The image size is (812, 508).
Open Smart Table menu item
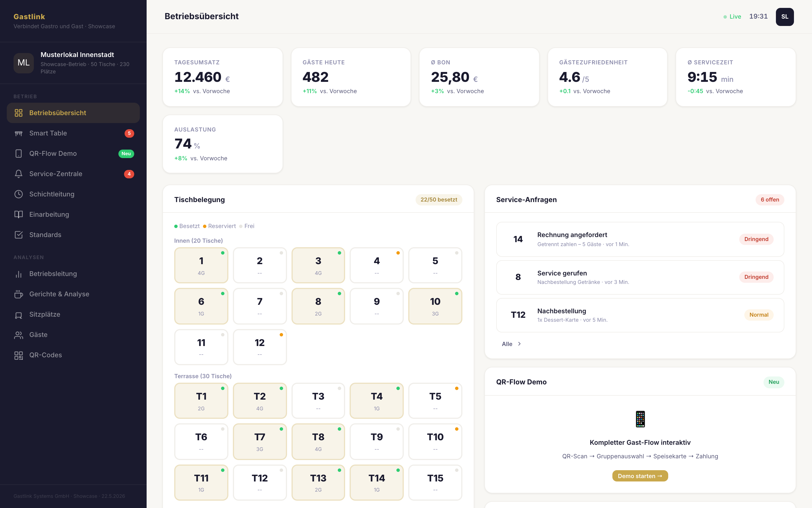pos(73,133)
